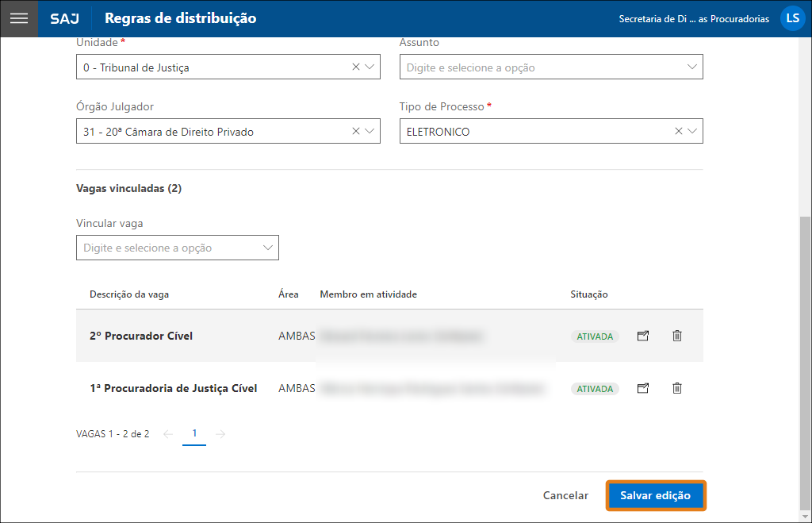Select page 1 in vagas pagination
This screenshot has height=523, width=812.
tap(194, 434)
